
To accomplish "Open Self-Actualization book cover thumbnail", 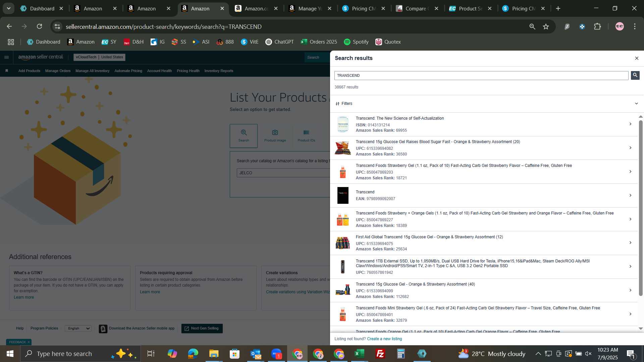I will pyautogui.click(x=343, y=124).
